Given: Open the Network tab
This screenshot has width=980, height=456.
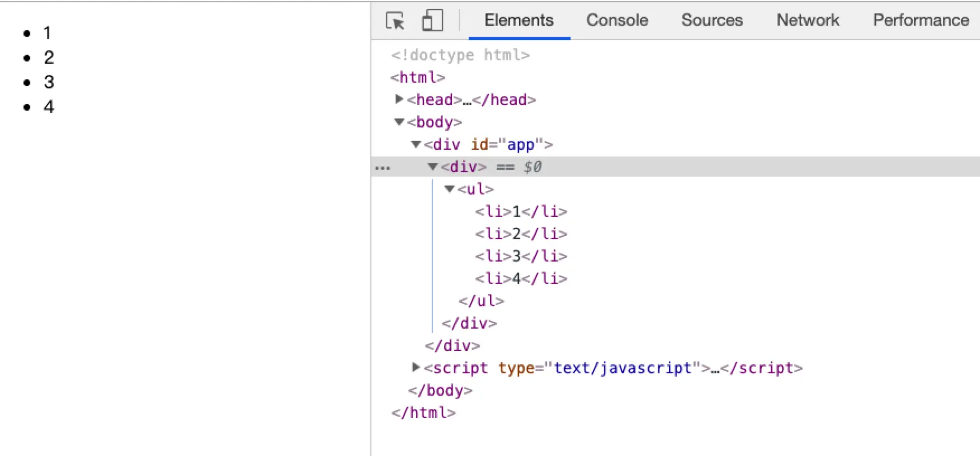Looking at the screenshot, I should 807,20.
